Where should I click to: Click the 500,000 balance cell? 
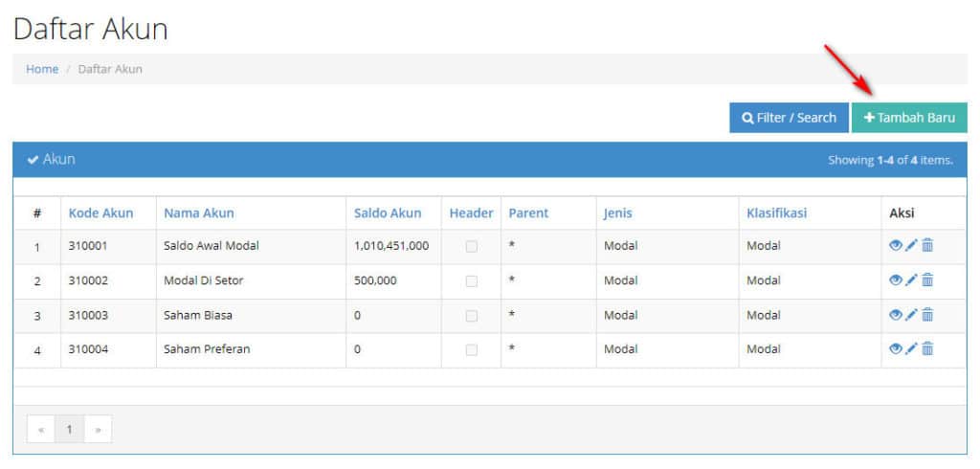(393, 281)
